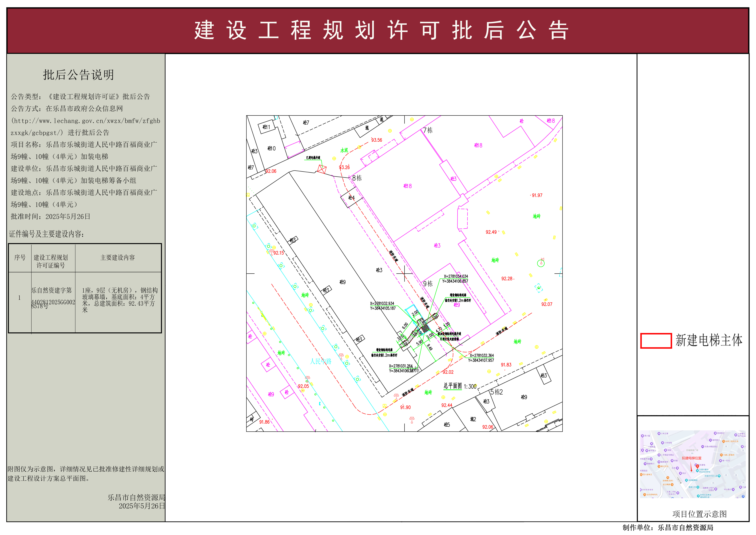Click the elevation point 93.26
The width and height of the screenshot is (756, 535).
coord(344,167)
